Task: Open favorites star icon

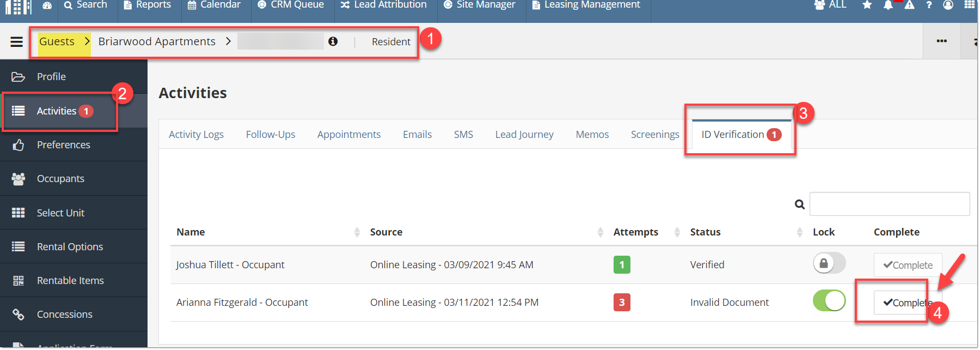Action: pyautogui.click(x=867, y=5)
